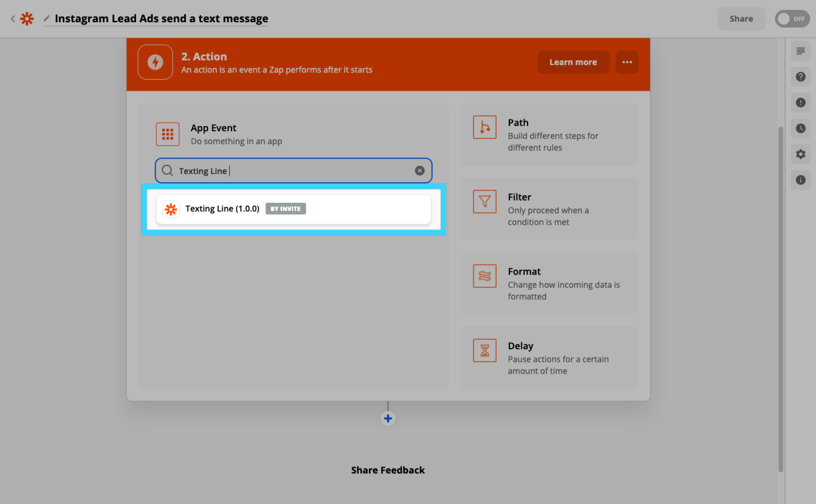816x504 pixels.
Task: Click the Format waves icon
Action: (x=484, y=276)
